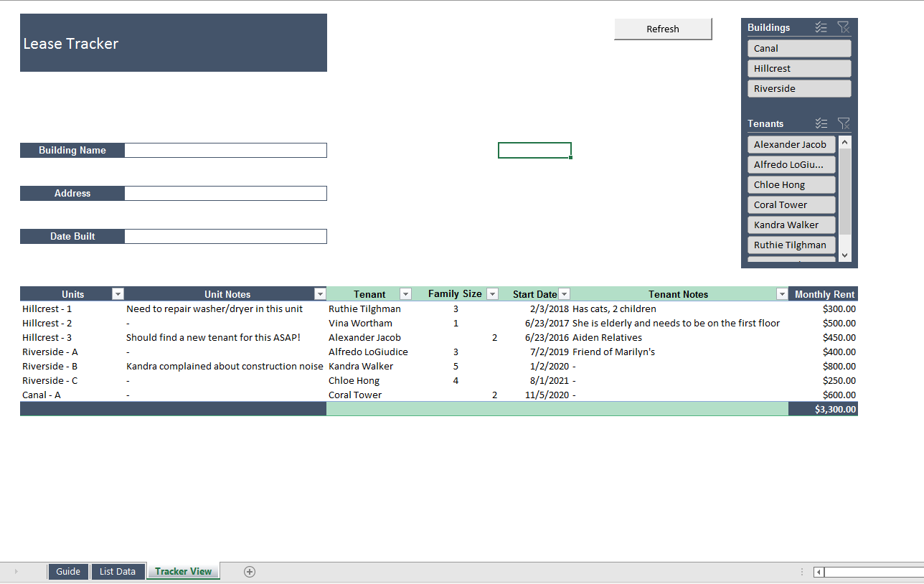Viewport: 924px width, 584px height.
Task: Filter by tenant Alexander Jacob
Action: click(x=791, y=144)
